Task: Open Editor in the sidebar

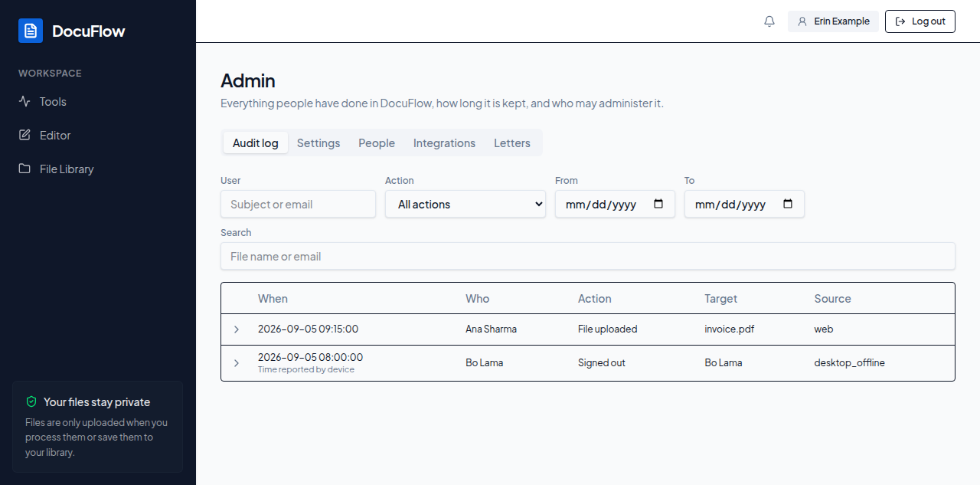Action: pyautogui.click(x=98, y=135)
